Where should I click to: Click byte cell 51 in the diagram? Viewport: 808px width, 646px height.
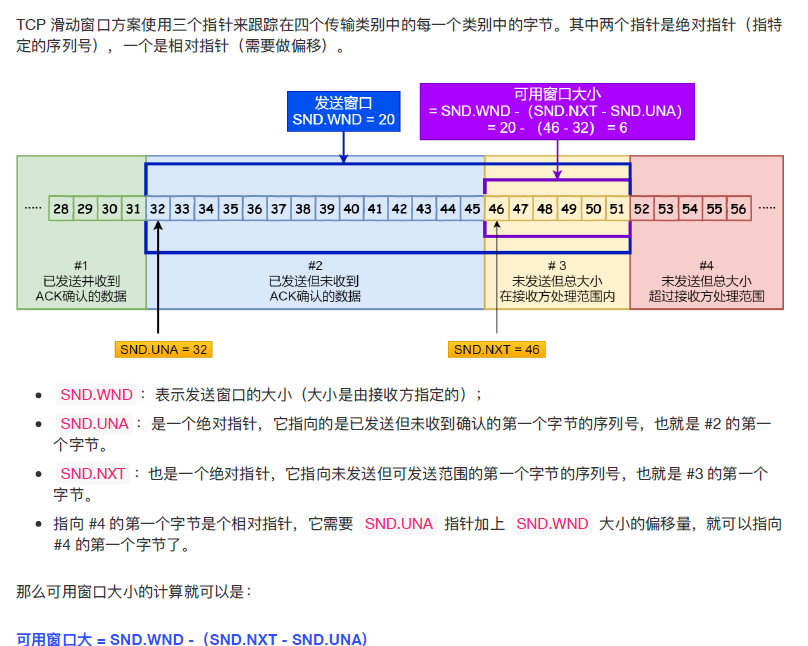[618, 209]
